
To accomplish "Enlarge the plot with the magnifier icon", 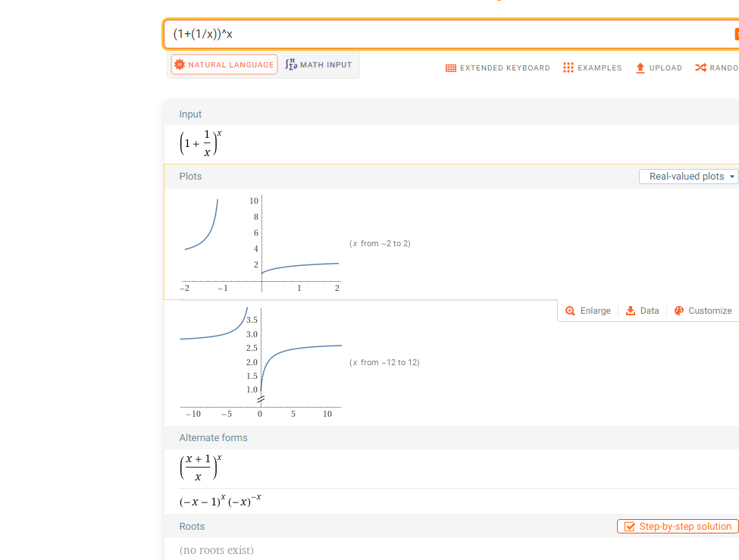I will pos(570,311).
